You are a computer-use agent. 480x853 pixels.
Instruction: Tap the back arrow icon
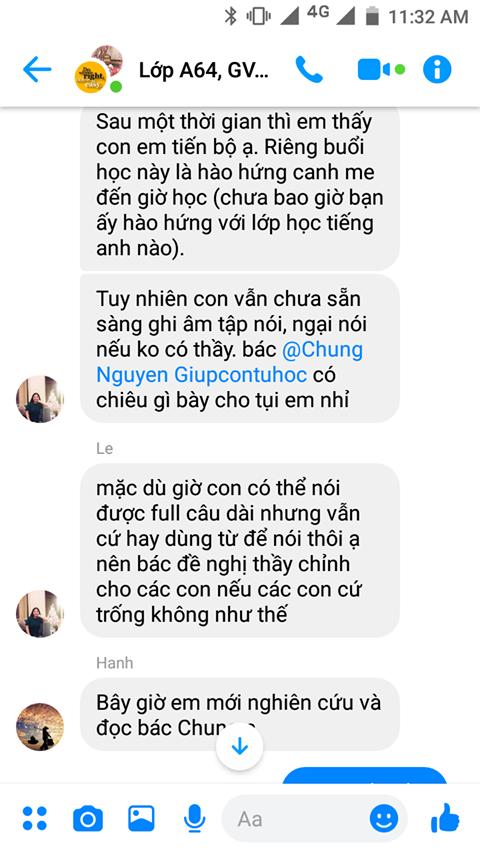click(x=36, y=70)
